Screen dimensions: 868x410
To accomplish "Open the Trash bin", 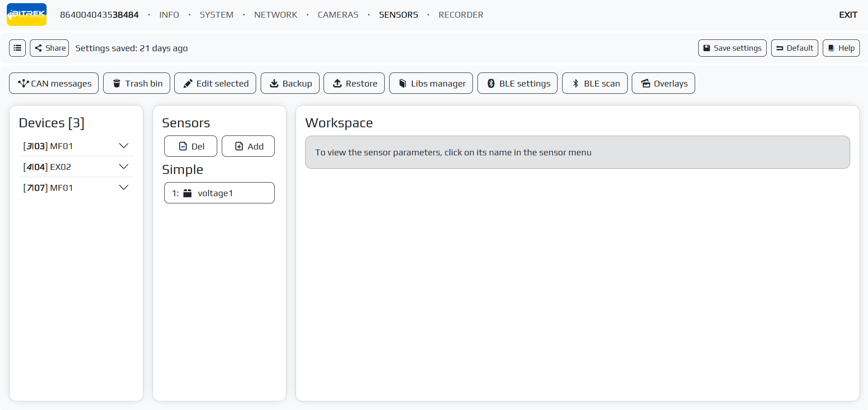I will pos(136,83).
